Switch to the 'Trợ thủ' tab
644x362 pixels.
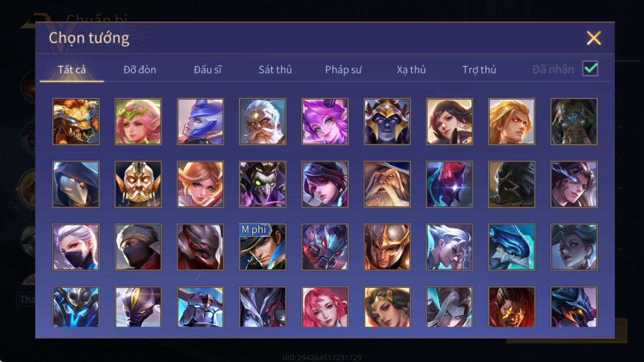click(479, 70)
